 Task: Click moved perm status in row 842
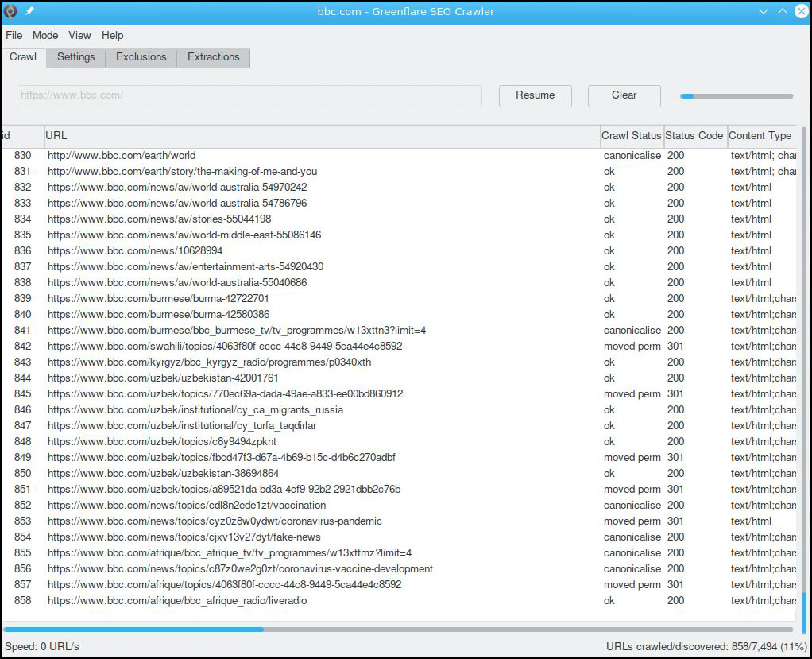(x=632, y=346)
